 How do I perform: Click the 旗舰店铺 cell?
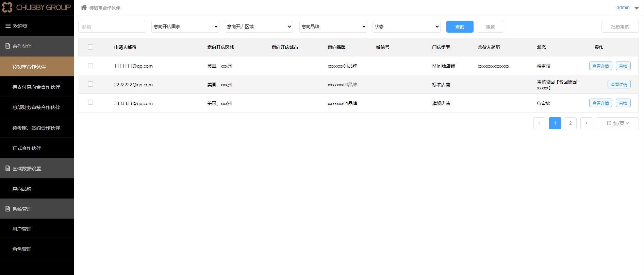(441, 103)
